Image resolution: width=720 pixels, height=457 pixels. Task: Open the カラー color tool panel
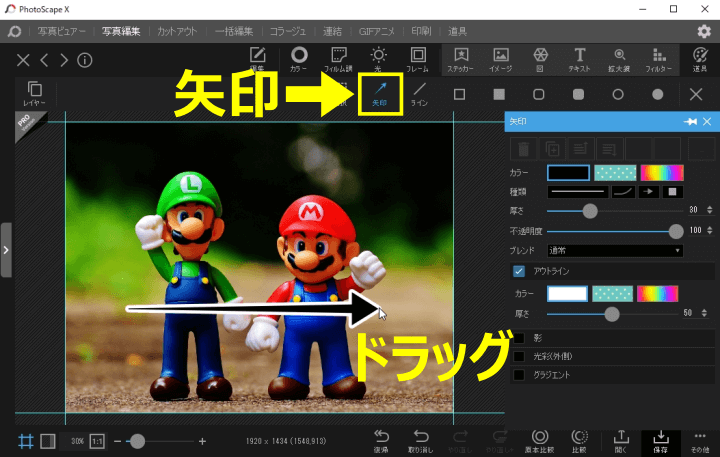pyautogui.click(x=299, y=59)
